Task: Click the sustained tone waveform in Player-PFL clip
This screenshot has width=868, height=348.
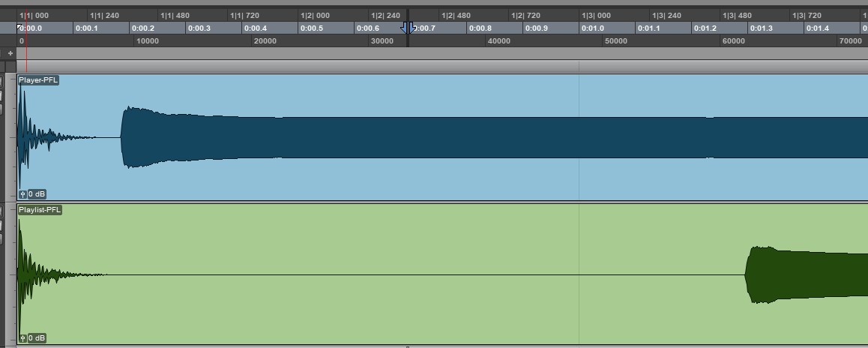Action: pos(450,137)
